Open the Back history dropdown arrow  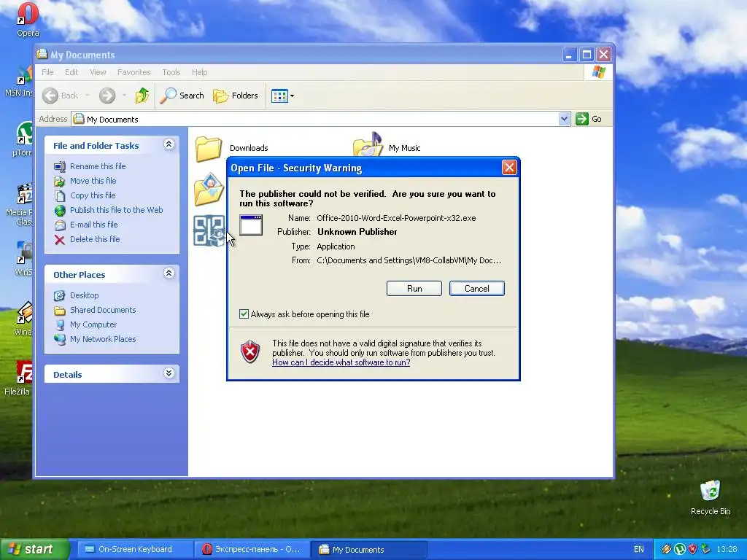click(x=88, y=96)
